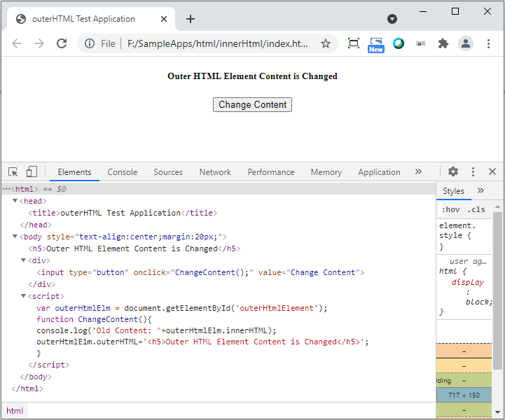This screenshot has height=420, width=505.
Task: Reload the current page
Action: (x=62, y=43)
